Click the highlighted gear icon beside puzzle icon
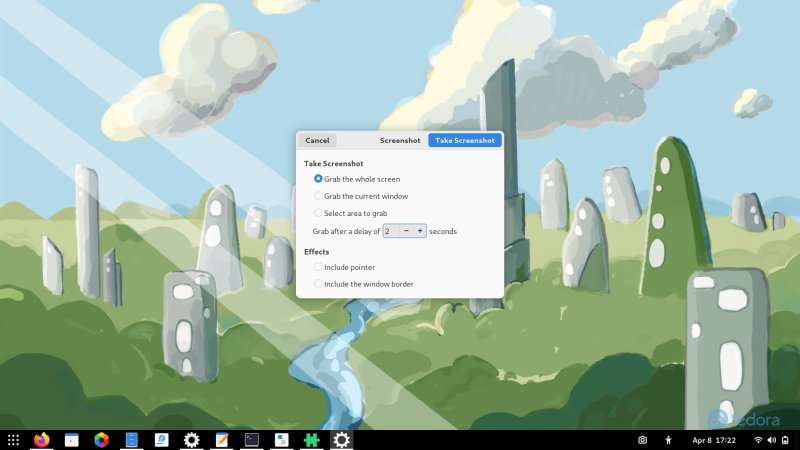This screenshot has height=450, width=800. point(341,440)
